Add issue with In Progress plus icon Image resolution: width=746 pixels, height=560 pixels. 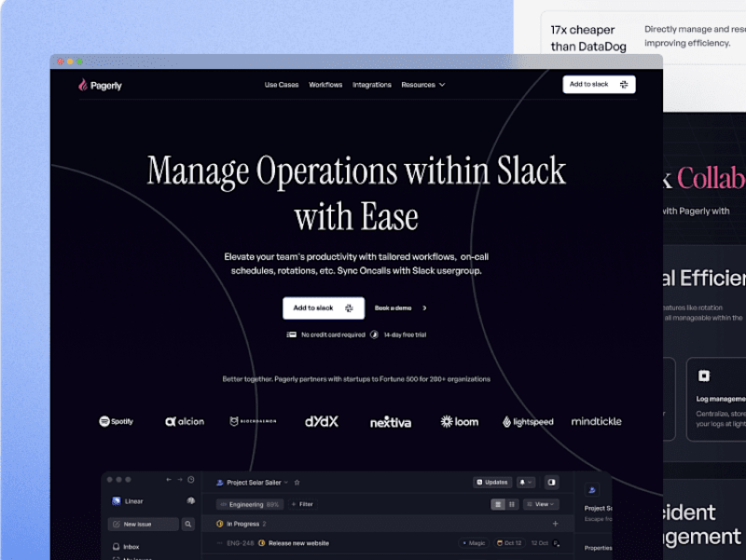pos(555,524)
